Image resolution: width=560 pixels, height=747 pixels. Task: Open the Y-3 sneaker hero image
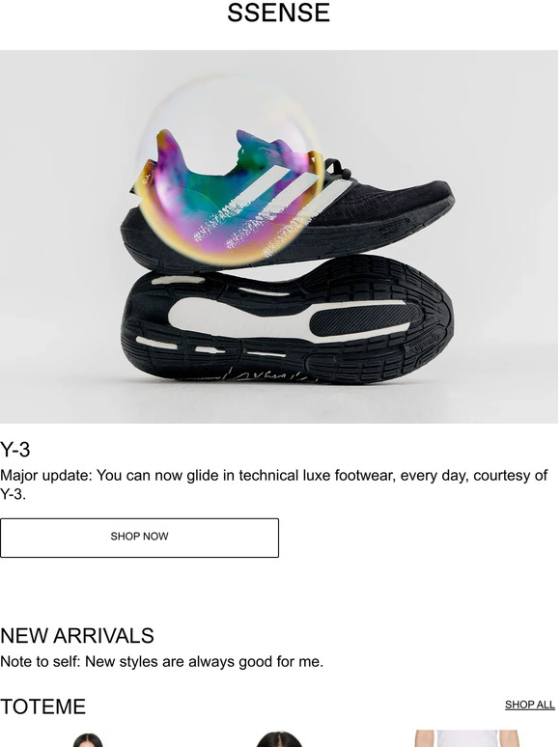click(279, 236)
